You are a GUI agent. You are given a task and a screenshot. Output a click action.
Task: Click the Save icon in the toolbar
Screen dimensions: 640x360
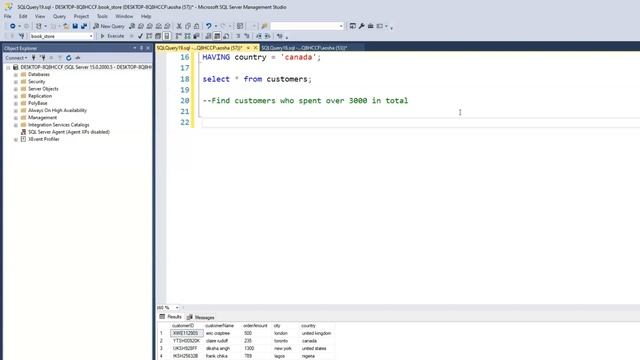click(x=75, y=26)
